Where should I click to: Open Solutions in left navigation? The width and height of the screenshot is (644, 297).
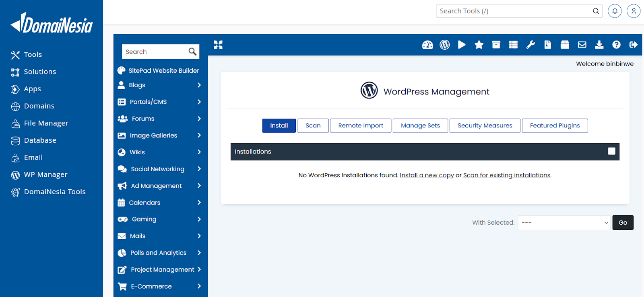click(34, 72)
